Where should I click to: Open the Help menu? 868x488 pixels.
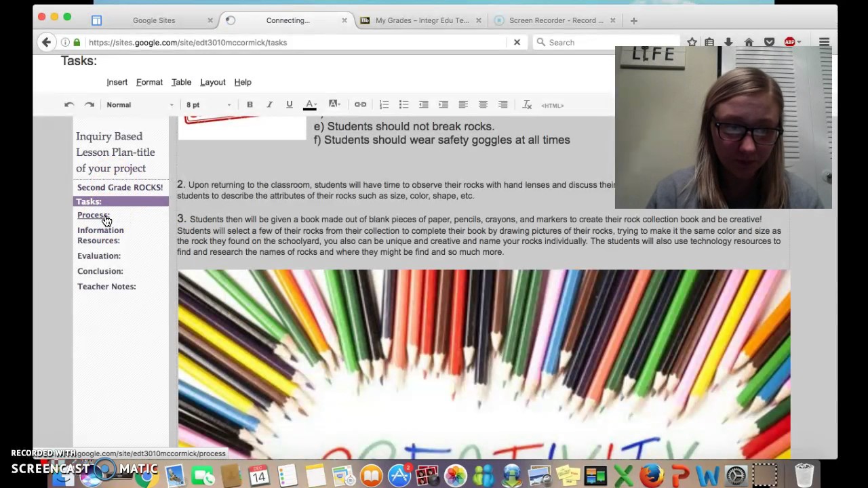pos(243,82)
